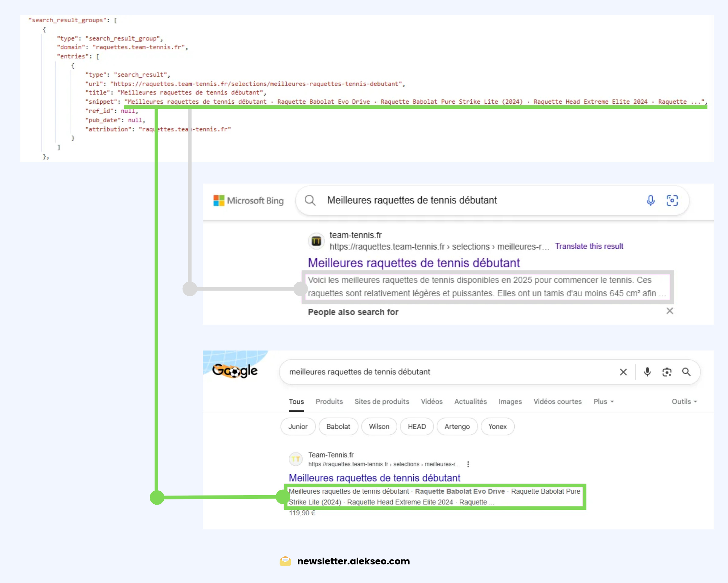
Task: Select the Babolat filter chip
Action: pyautogui.click(x=338, y=427)
